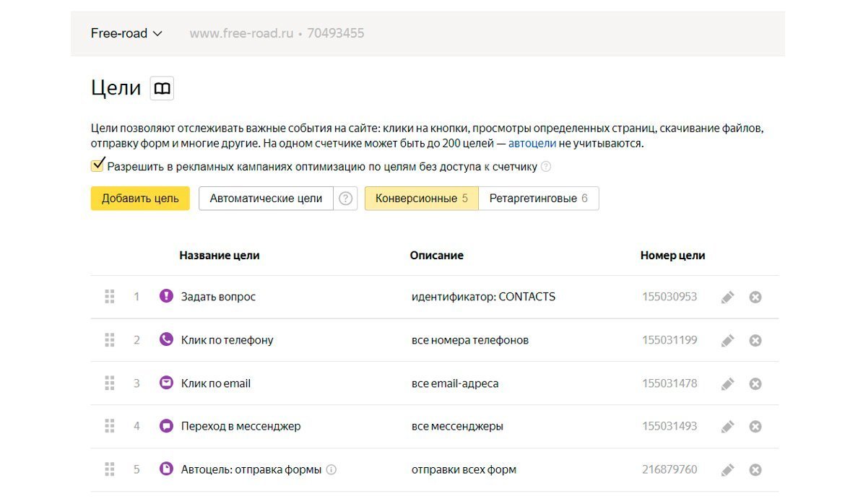Click the drag handle for Задать вопрос row

point(110,297)
